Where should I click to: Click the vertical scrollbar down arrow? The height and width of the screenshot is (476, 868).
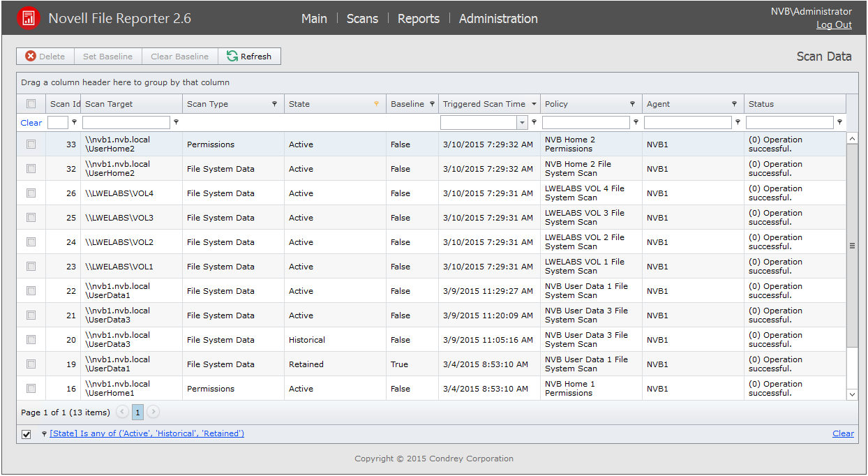pos(852,394)
